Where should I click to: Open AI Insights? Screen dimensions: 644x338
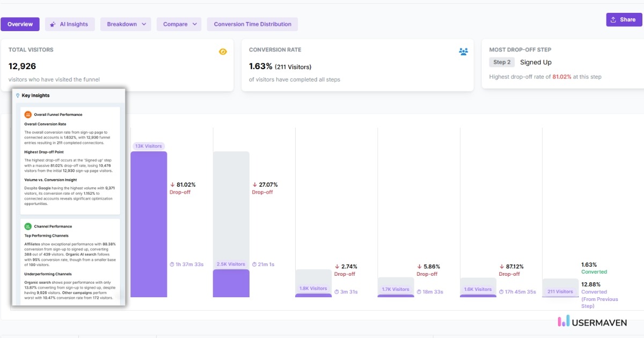(70, 24)
